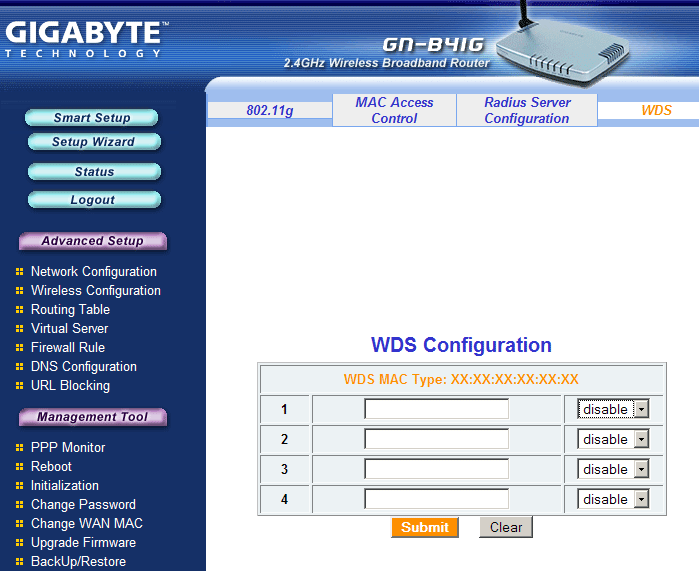Go to Change Password
This screenshot has height=571, width=699.
pyautogui.click(x=83, y=505)
